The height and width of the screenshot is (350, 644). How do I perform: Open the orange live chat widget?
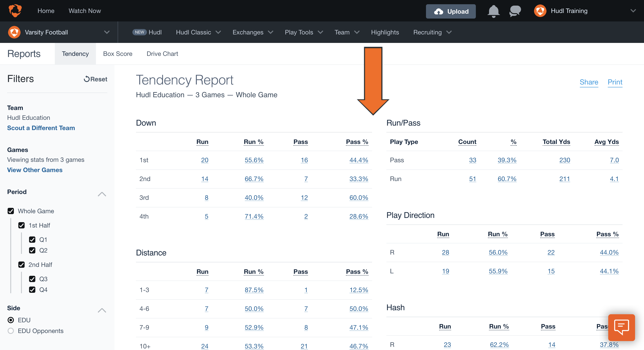[x=621, y=327]
